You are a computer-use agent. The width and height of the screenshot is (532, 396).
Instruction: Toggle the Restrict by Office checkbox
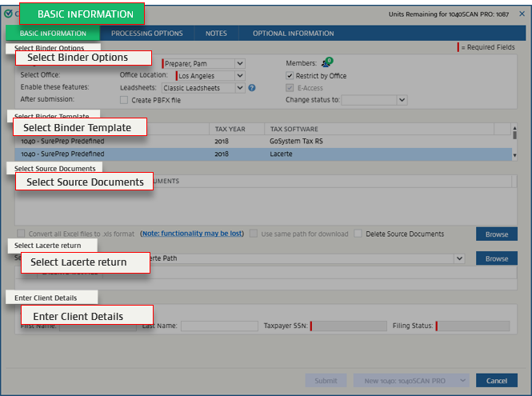pos(290,76)
